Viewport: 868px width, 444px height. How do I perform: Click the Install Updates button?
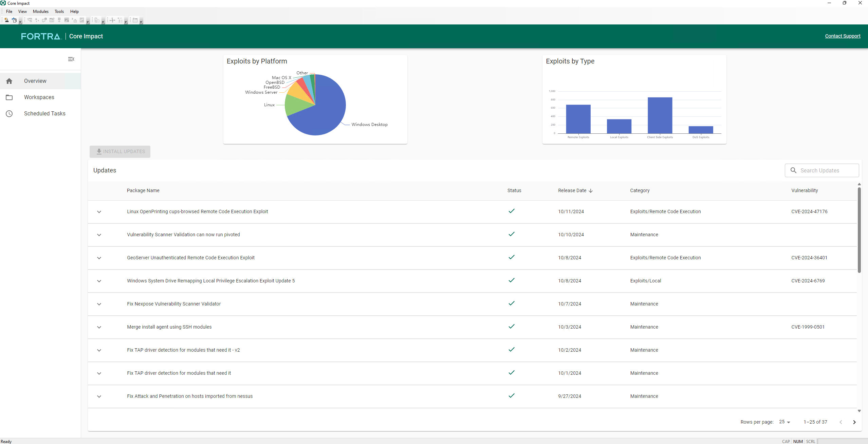tap(120, 152)
